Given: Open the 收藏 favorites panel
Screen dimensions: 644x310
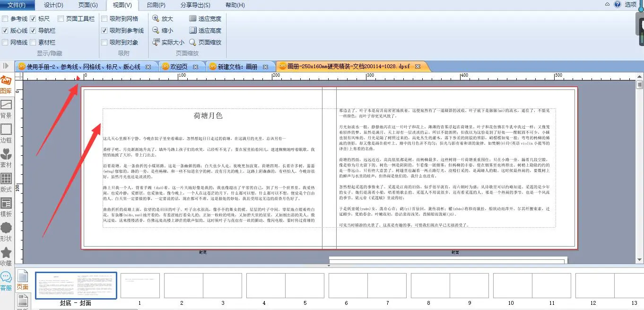Looking at the screenshot, I should [6, 256].
